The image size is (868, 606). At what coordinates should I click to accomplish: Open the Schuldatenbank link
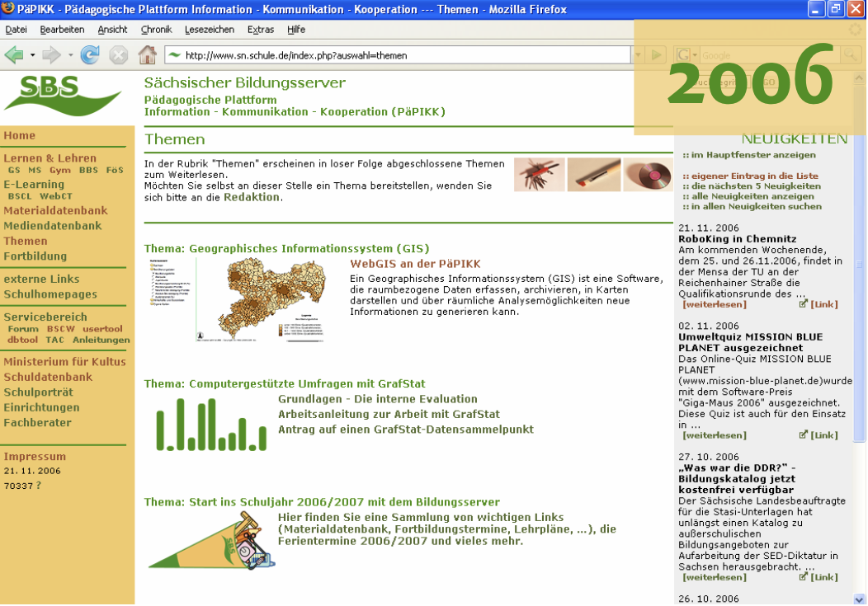(48, 377)
